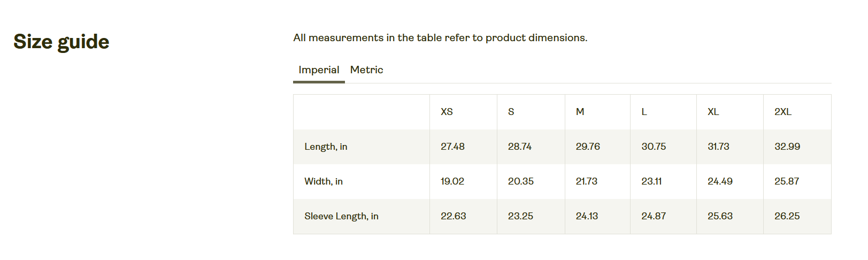
Task: Click the 2XL column header
Action: [782, 112]
